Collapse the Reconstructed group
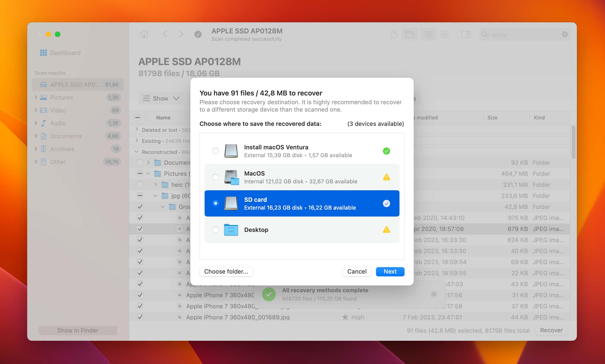 [137, 152]
